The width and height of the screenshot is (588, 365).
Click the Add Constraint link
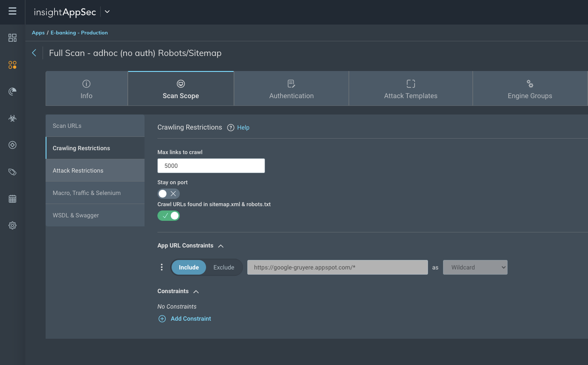[191, 319]
